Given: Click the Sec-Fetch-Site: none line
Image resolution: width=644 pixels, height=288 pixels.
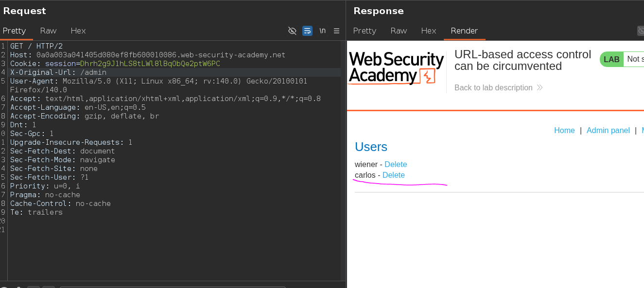Looking at the screenshot, I should coord(54,169).
